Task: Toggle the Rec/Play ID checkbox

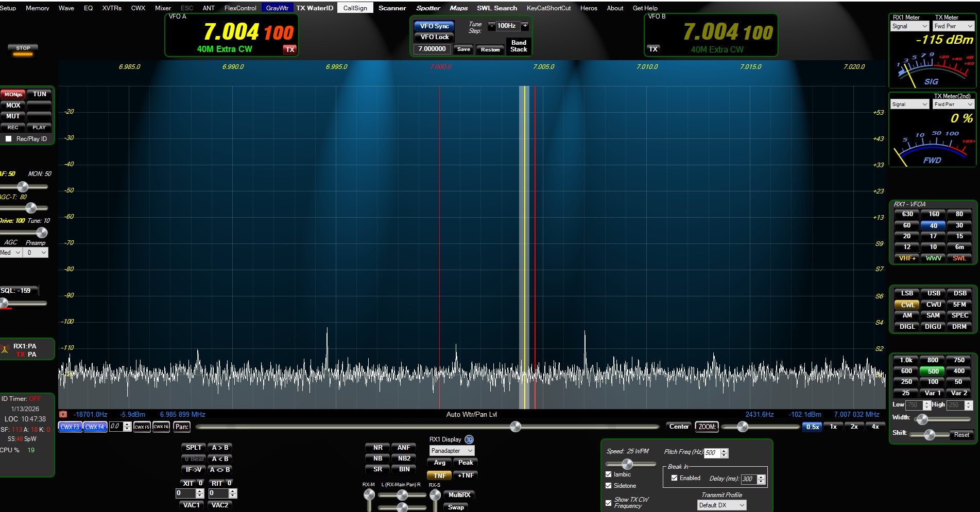Action: coord(8,139)
